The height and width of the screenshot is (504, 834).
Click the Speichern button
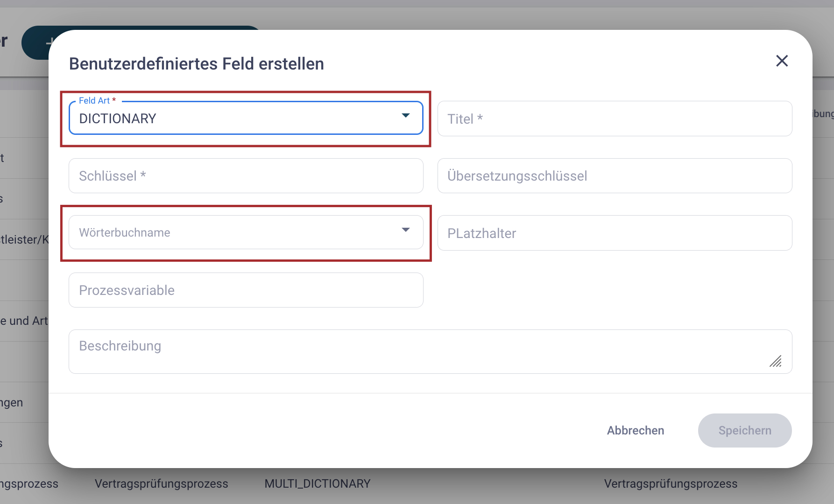point(745,430)
